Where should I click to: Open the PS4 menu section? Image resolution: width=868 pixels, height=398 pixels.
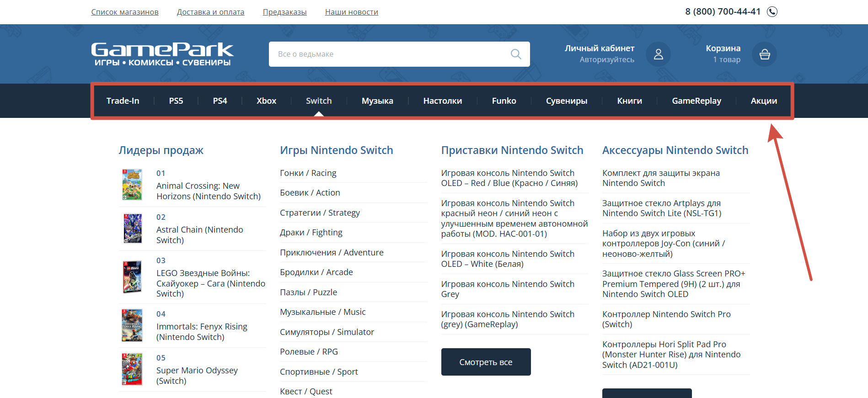[x=220, y=101]
